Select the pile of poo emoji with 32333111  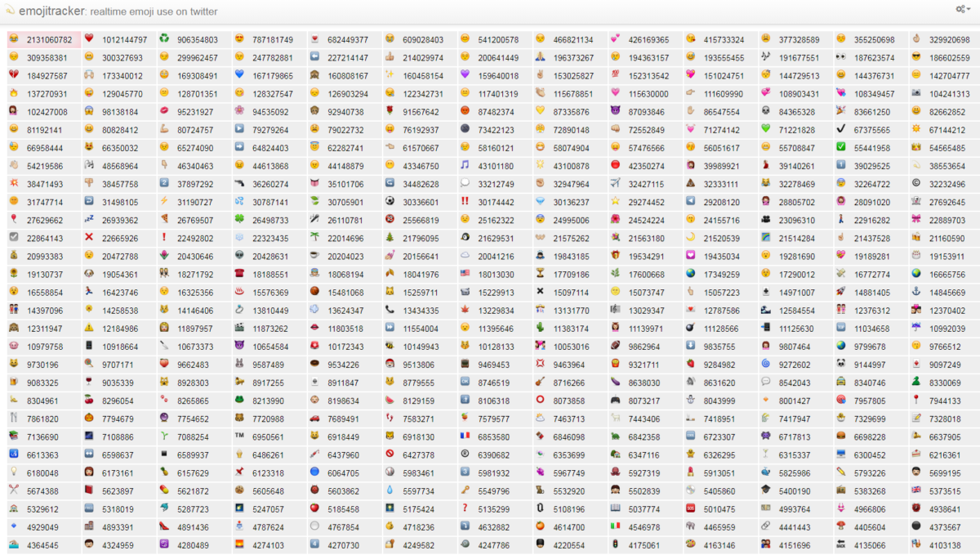coord(690,183)
